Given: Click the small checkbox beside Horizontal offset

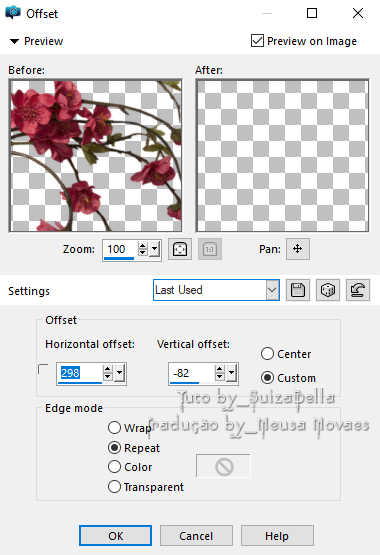Looking at the screenshot, I should click(x=42, y=369).
